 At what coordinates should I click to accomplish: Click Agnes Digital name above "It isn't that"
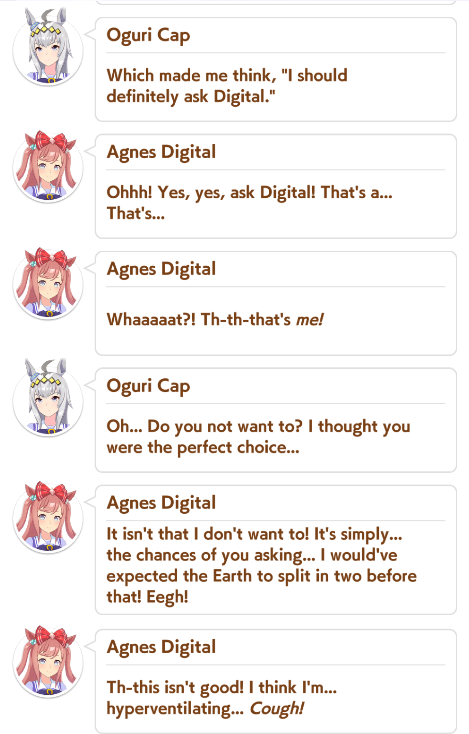[x=161, y=503]
